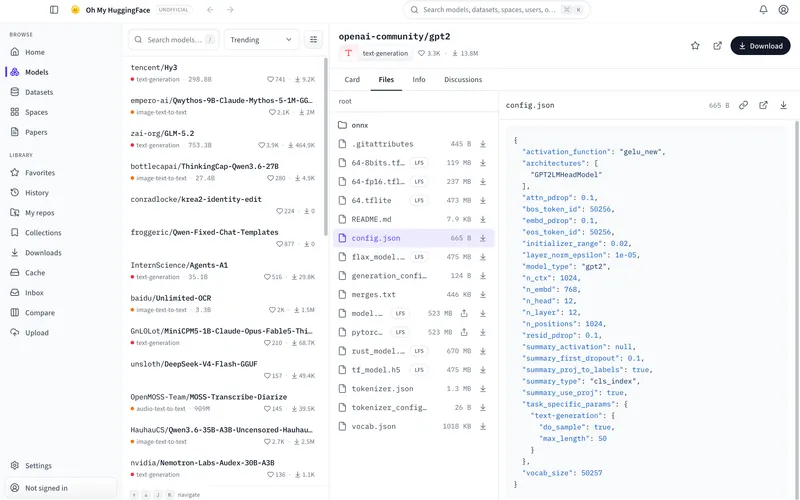This screenshot has height=500, width=800.
Task: Download the flax_model file
Action: click(483, 257)
